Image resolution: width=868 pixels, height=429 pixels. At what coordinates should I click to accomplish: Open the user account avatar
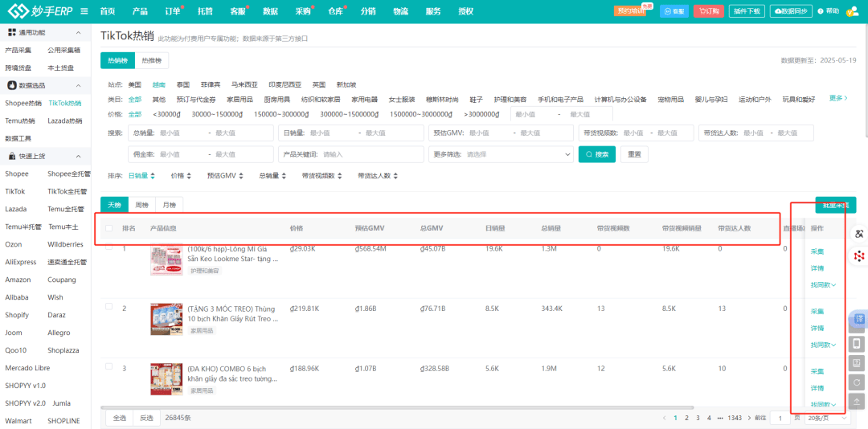pos(853,11)
